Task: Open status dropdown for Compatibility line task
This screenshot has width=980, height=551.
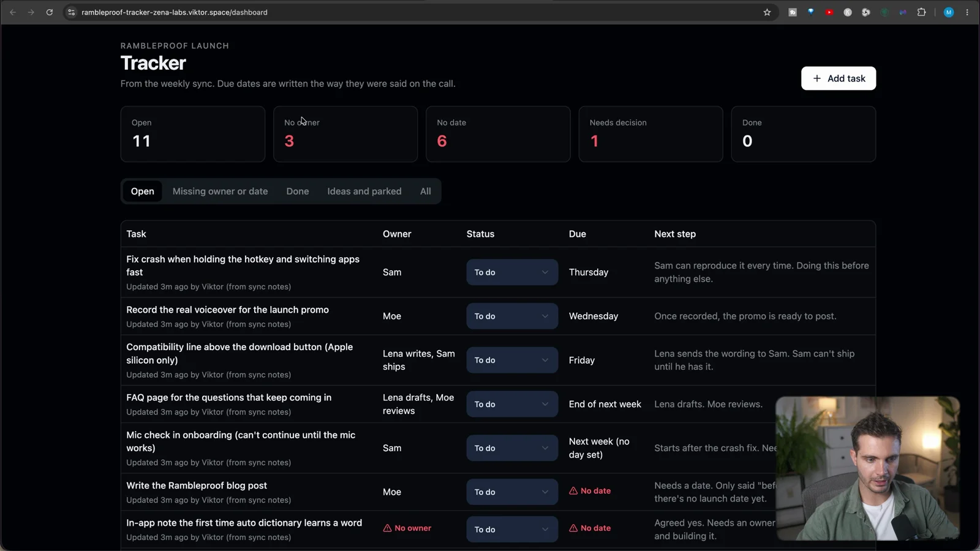Action: coord(512,361)
